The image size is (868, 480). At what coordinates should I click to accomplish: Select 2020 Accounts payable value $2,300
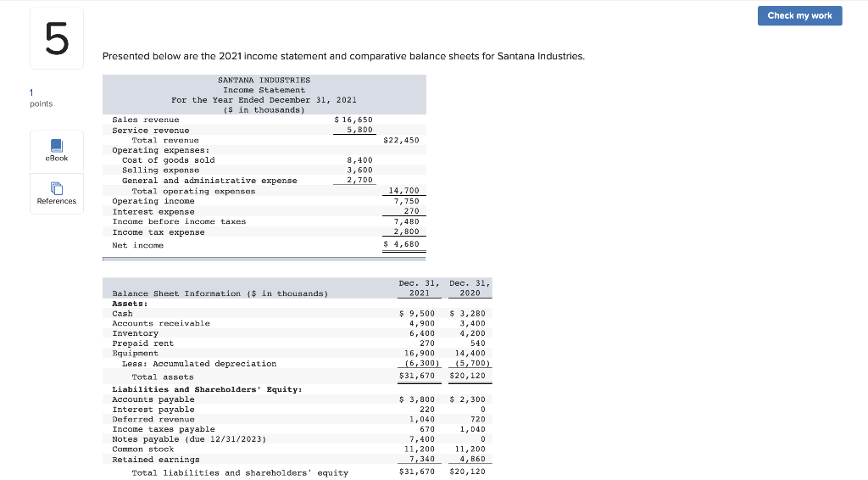pyautogui.click(x=467, y=399)
